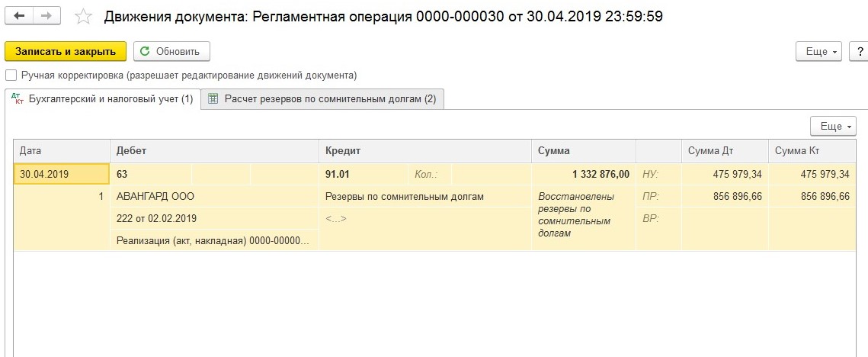This screenshot has width=868, height=357.
Task: Open Расчет резервов по сомнительным долгам tab
Action: coord(322,99)
